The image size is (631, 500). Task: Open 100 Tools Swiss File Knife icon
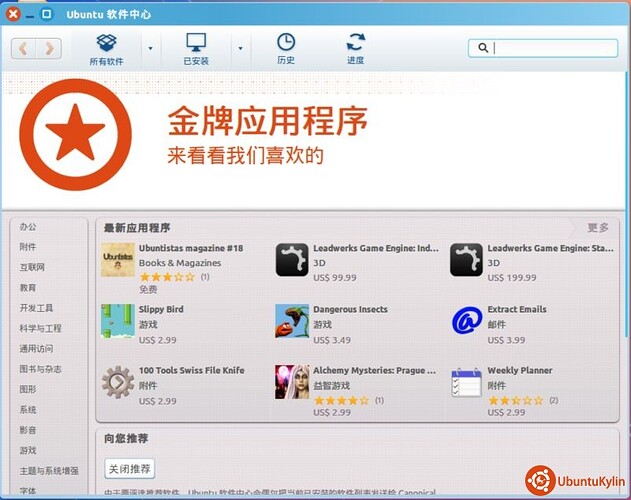pos(118,382)
